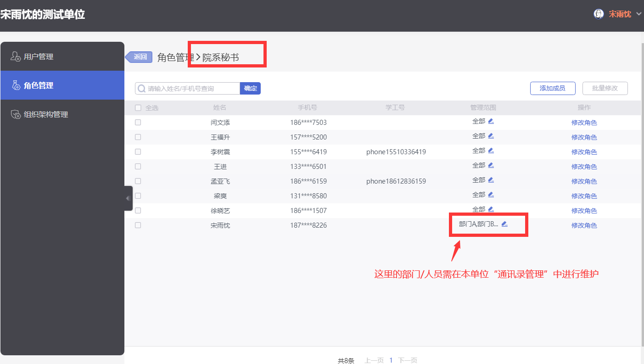Click the 宋雨忱的测试单位 title
The image size is (644, 364).
[43, 14]
